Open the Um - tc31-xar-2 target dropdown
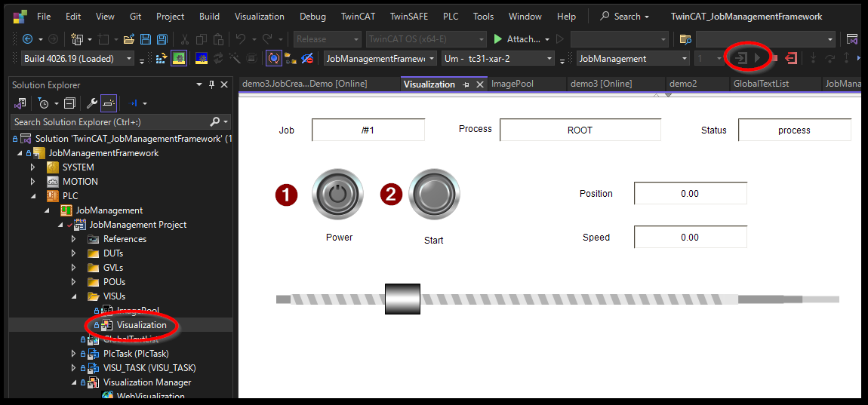This screenshot has height=405, width=868. click(549, 58)
